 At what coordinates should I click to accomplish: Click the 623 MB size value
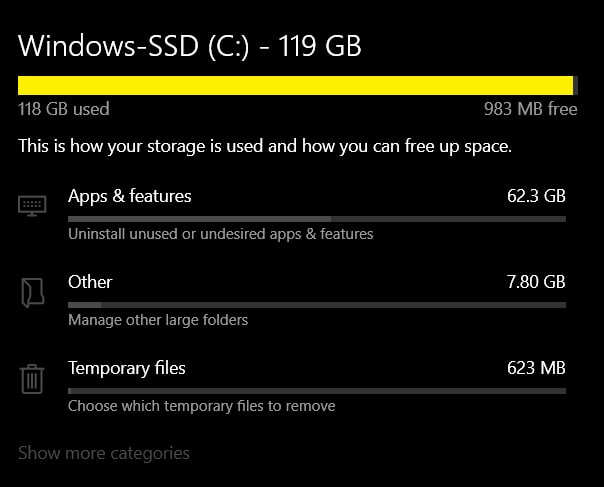[536, 368]
